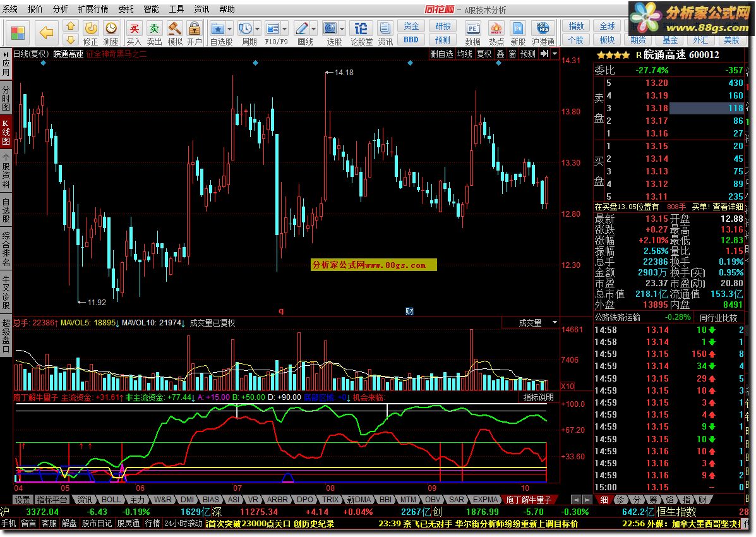756x537 pixels.
Task: Expand 选股 dropdown arrow
Action: click(342, 29)
